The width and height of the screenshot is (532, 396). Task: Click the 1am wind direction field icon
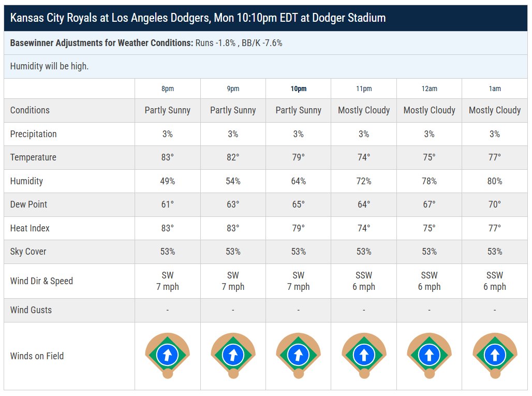pyautogui.click(x=495, y=355)
